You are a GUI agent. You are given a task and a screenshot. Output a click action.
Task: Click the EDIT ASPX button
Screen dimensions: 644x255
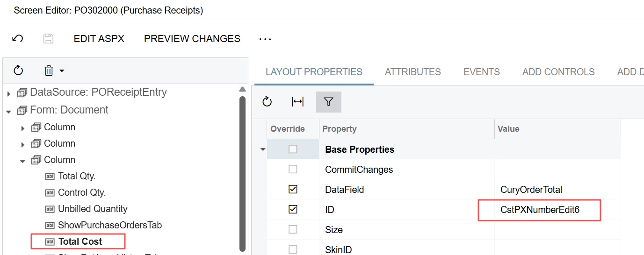99,39
